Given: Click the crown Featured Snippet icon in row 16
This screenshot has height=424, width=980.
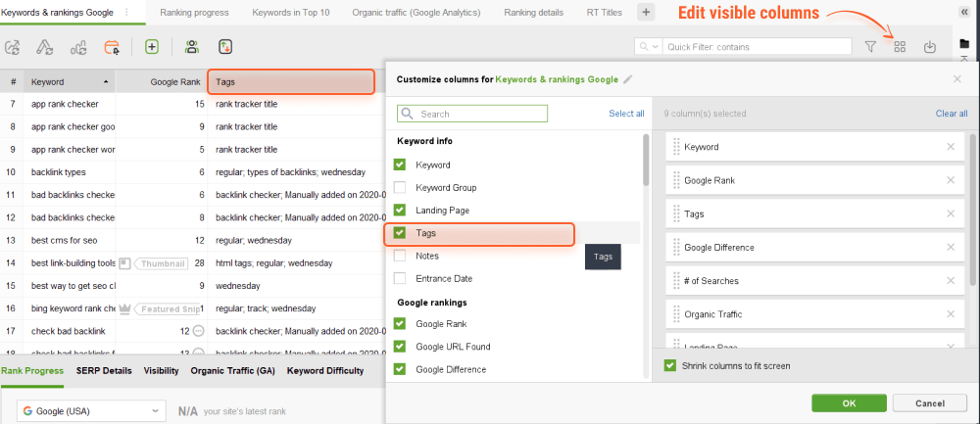Looking at the screenshot, I should (126, 308).
